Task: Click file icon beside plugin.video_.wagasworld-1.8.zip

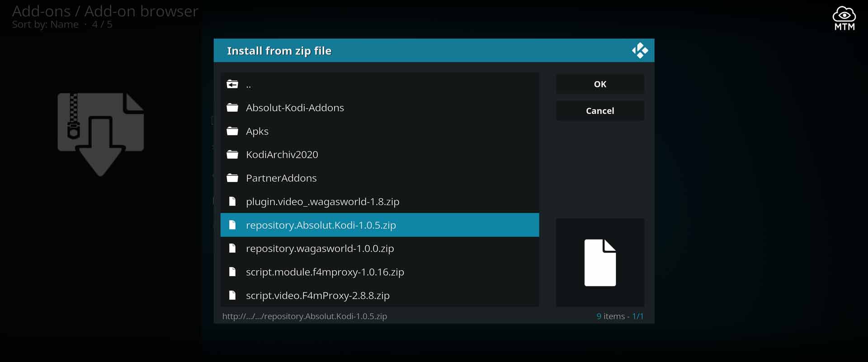Action: click(x=232, y=201)
